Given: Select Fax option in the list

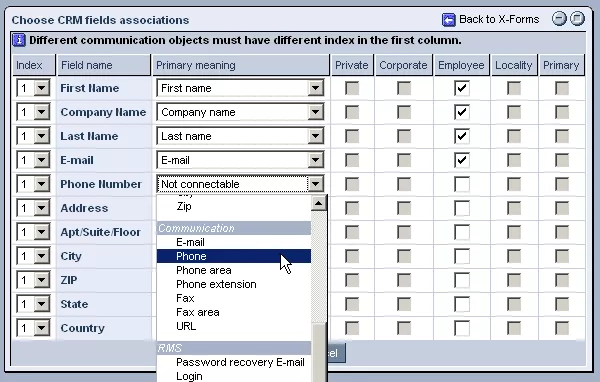Looking at the screenshot, I should point(234,298).
